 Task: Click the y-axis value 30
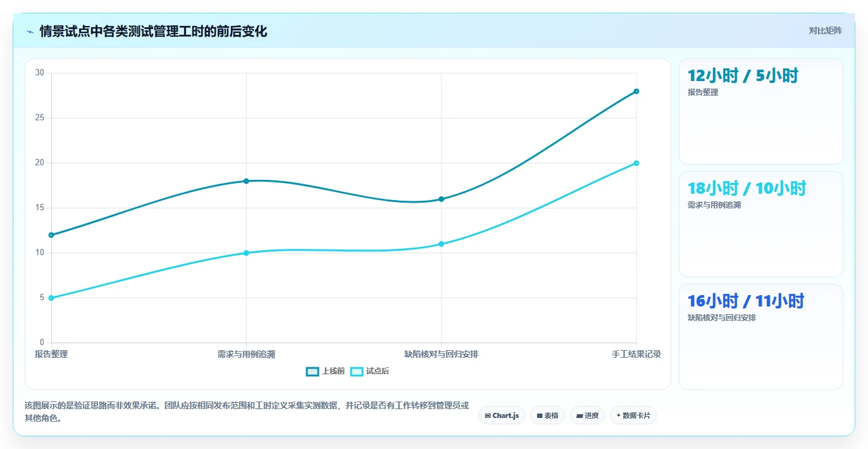pos(40,73)
